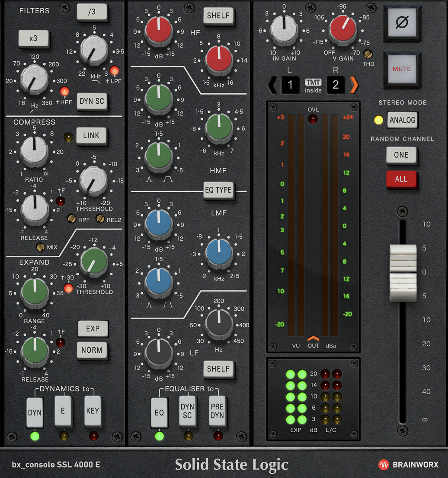448x478 pixels.
Task: Click the compressor LINK indicator LED
Action: (68, 137)
